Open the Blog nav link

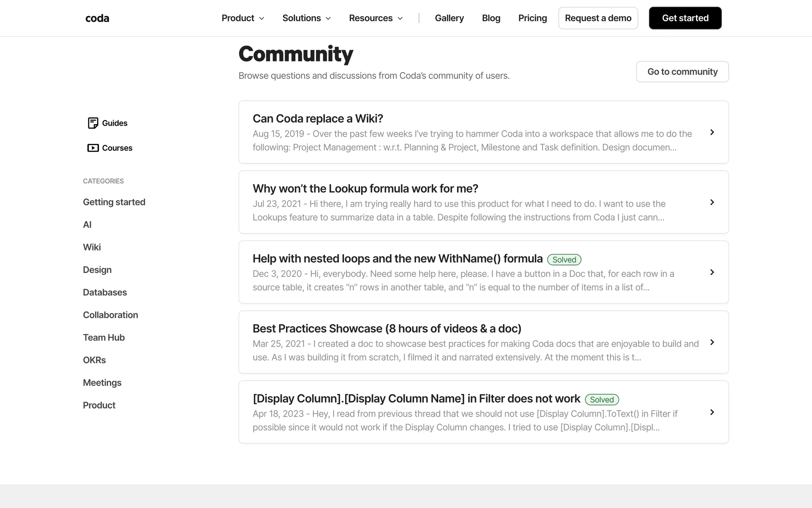pos(491,18)
